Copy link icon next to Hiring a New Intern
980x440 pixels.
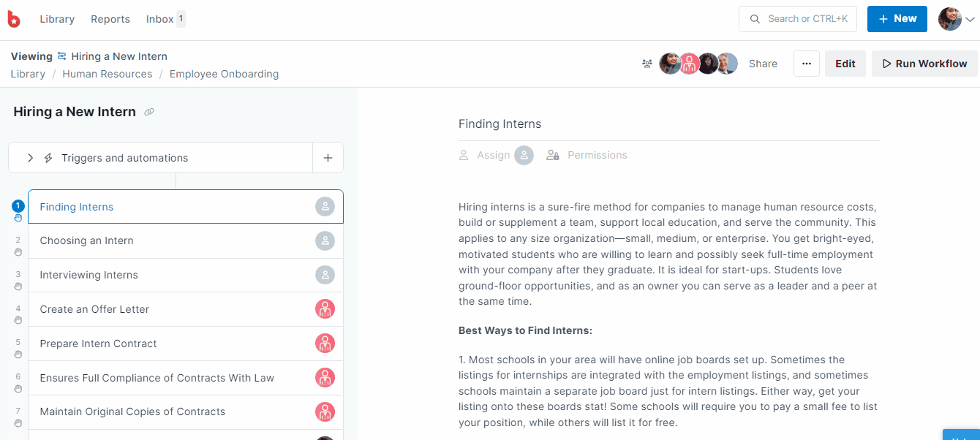(x=149, y=112)
